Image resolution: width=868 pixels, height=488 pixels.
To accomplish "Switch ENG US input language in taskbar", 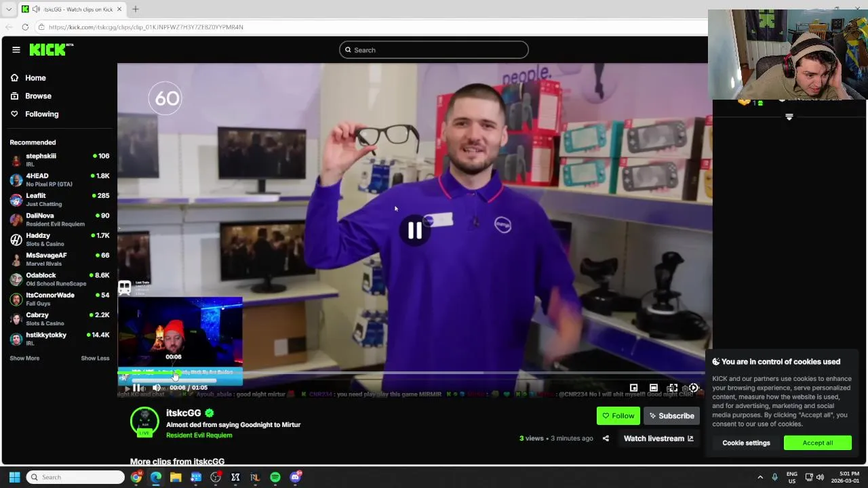I will 792,477.
